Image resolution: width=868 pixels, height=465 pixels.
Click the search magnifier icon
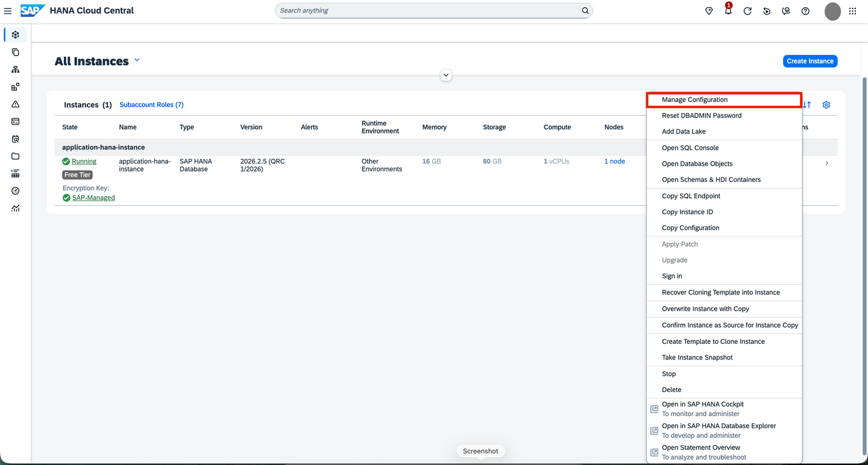585,11
